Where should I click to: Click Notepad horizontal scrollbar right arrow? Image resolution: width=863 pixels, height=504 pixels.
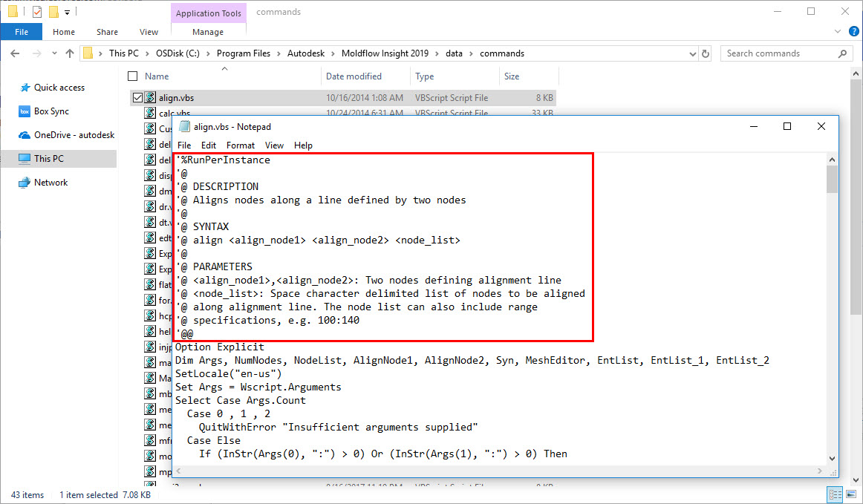(x=819, y=471)
